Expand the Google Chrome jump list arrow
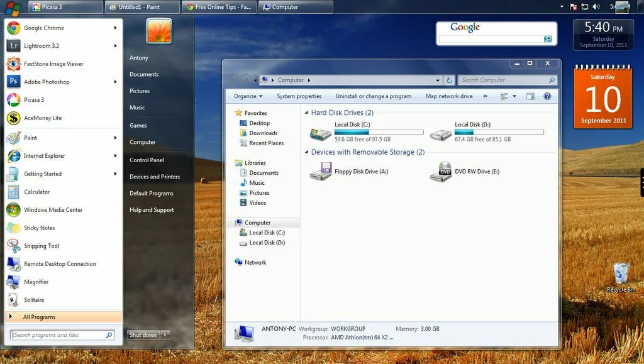 [x=116, y=28]
